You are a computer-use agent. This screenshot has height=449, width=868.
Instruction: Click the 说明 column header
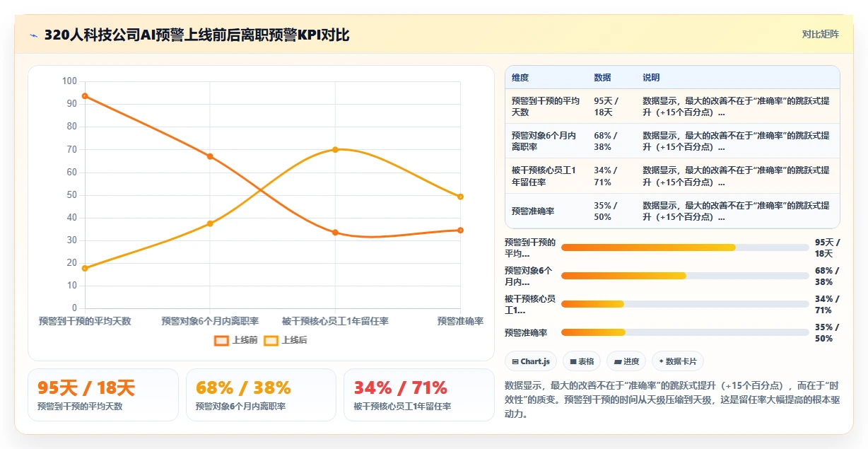651,78
